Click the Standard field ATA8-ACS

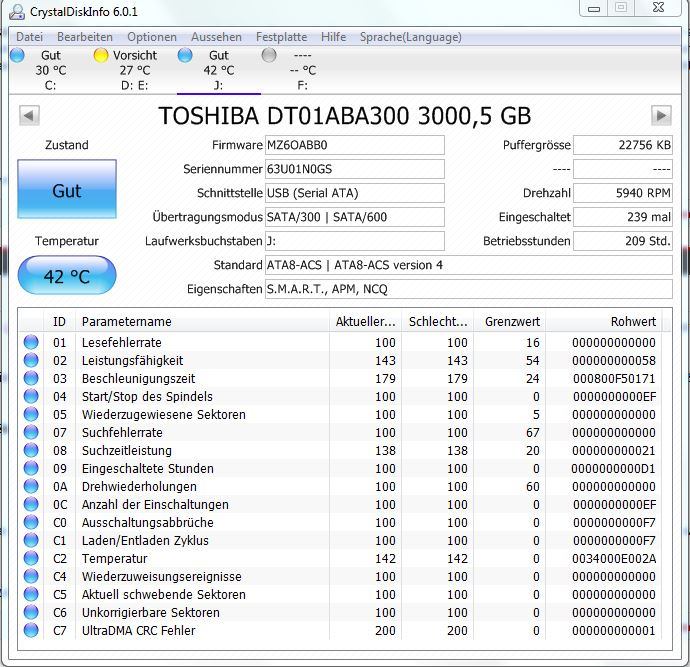(x=469, y=265)
